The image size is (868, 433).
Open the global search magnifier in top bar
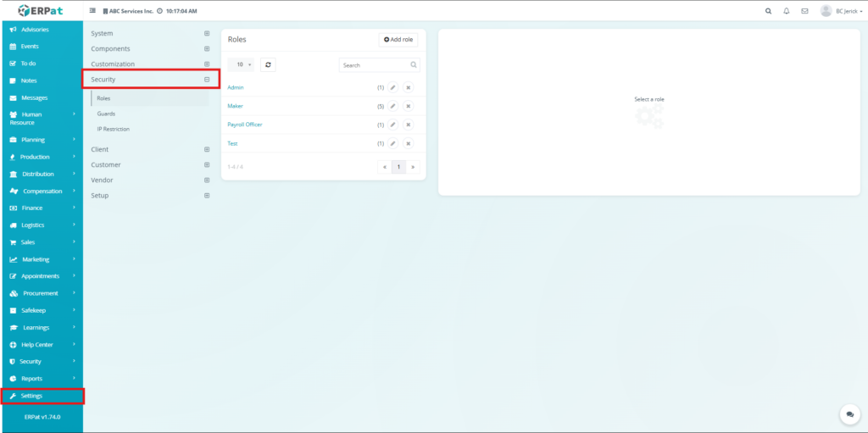(768, 11)
